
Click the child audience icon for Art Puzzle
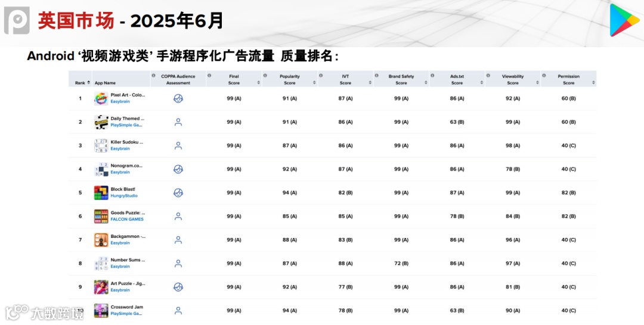[x=178, y=287]
